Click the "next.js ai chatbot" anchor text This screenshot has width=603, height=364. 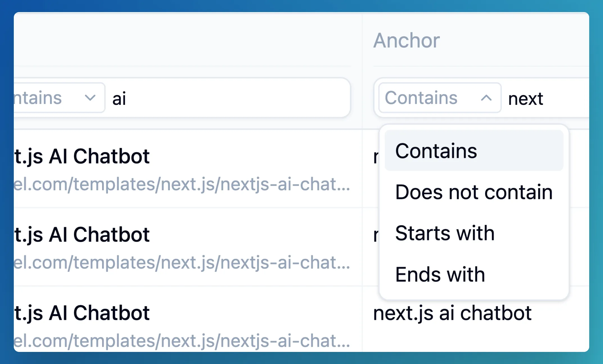[452, 313]
